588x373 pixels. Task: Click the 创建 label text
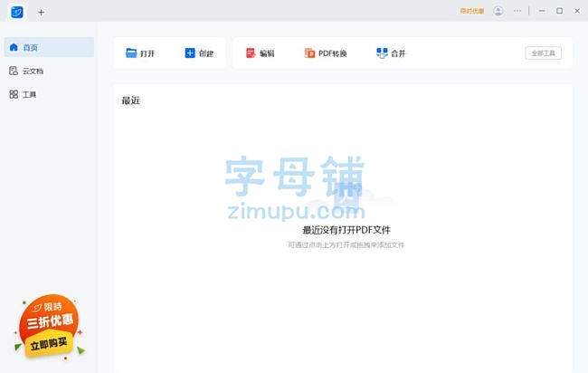(206, 53)
